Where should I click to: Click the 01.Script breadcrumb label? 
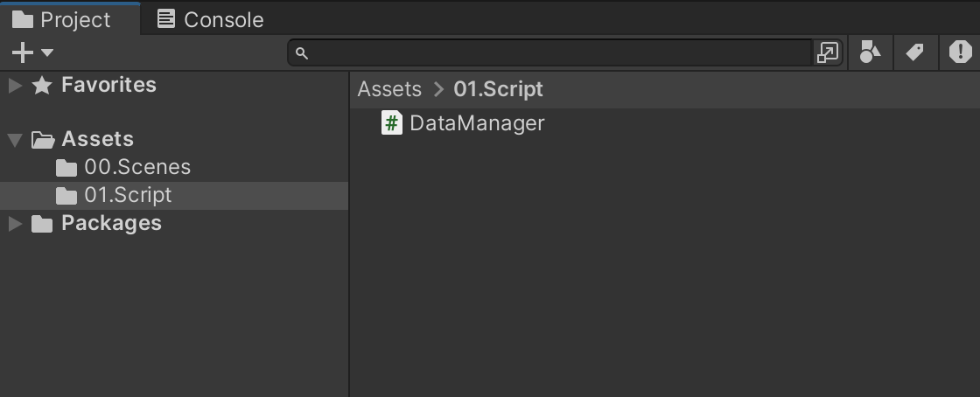(x=498, y=89)
